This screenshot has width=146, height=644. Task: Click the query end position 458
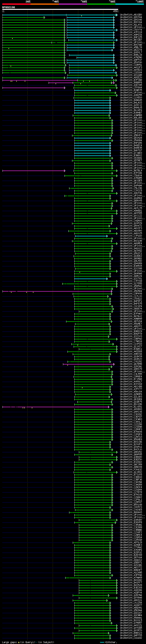(x=115, y=11)
